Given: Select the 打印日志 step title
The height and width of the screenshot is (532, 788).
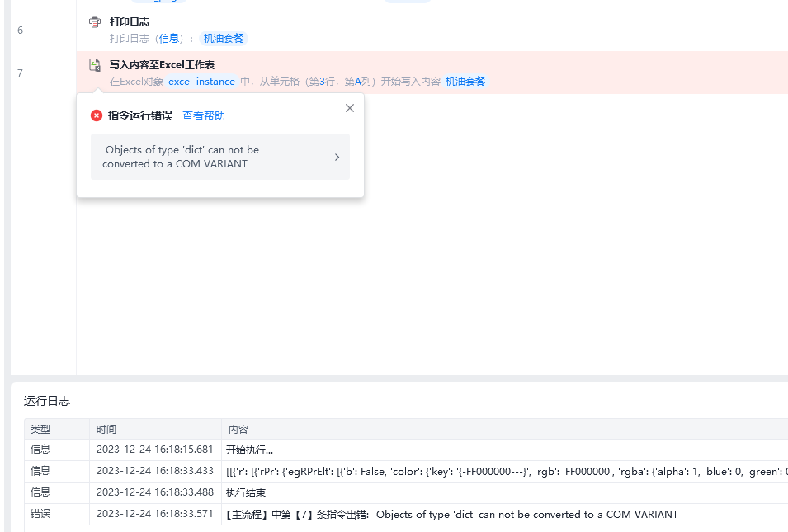Looking at the screenshot, I should coord(130,22).
